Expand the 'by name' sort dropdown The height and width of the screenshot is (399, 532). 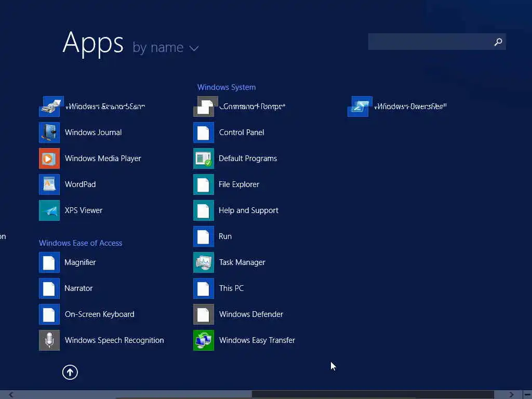point(165,47)
